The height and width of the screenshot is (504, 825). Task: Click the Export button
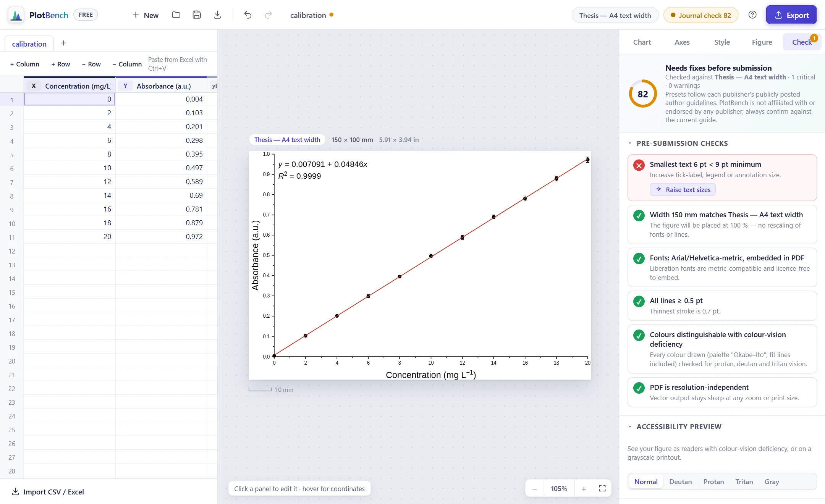point(791,15)
